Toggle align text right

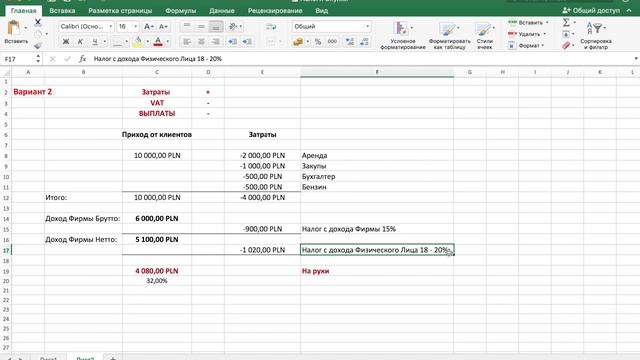[216, 42]
